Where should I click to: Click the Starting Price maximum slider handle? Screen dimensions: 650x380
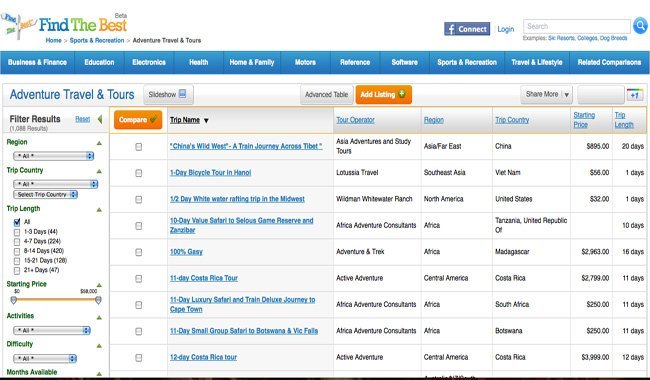point(98,300)
